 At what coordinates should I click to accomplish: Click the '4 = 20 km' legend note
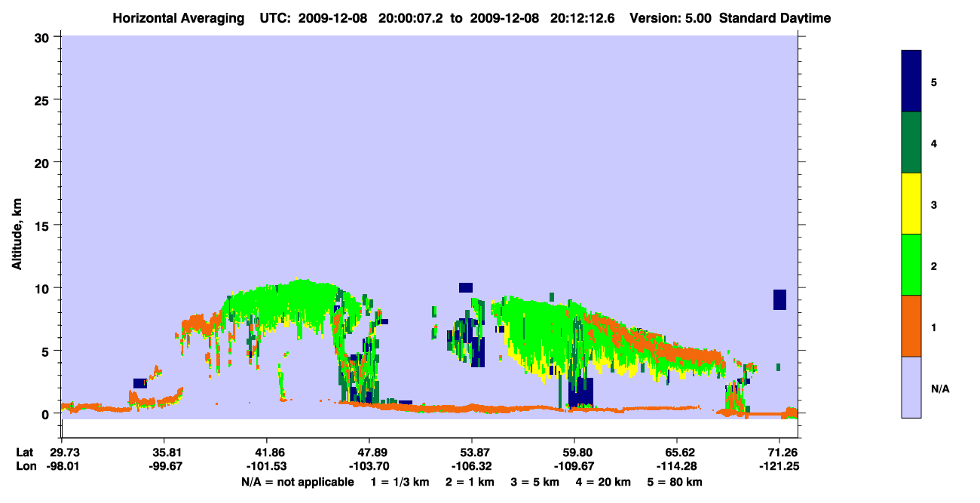tap(602, 482)
